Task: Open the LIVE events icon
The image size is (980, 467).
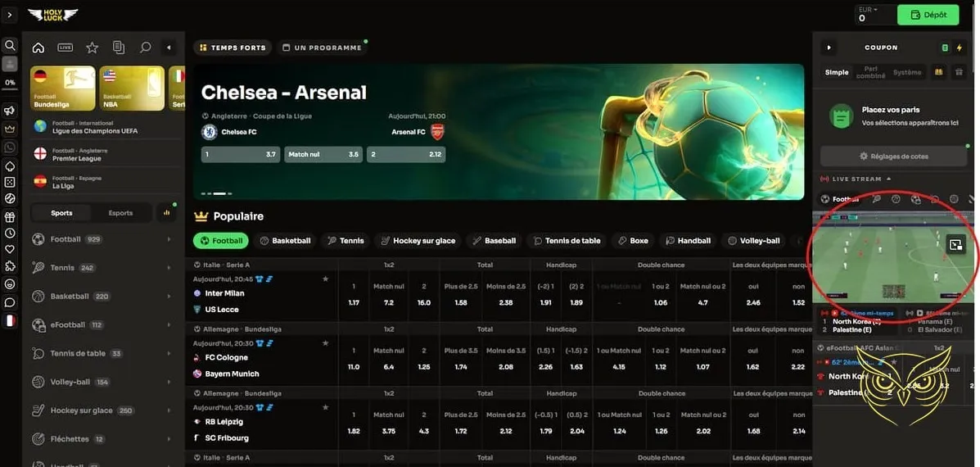Action: tap(65, 48)
